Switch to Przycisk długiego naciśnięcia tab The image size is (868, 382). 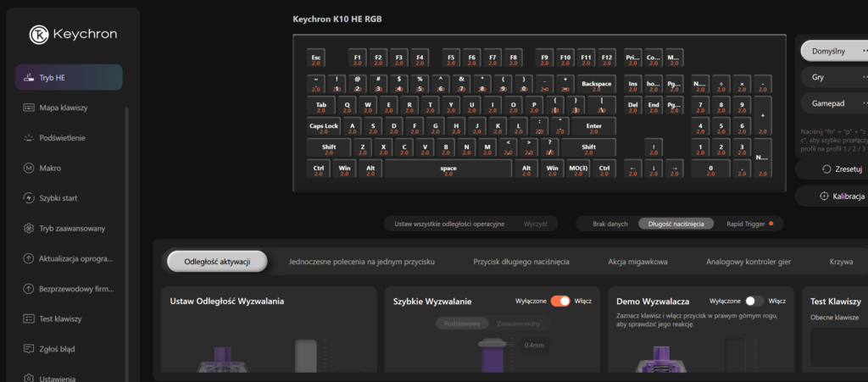click(x=521, y=262)
